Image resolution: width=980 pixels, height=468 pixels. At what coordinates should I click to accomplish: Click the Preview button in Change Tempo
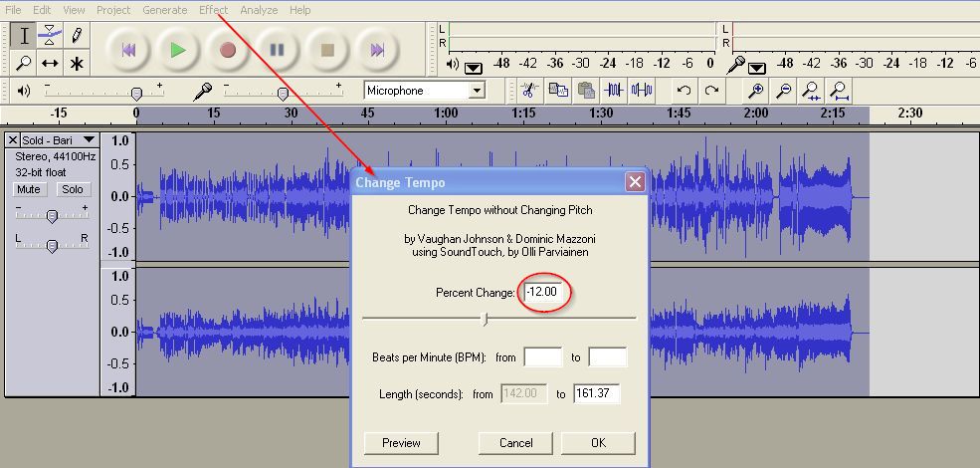pyautogui.click(x=401, y=442)
